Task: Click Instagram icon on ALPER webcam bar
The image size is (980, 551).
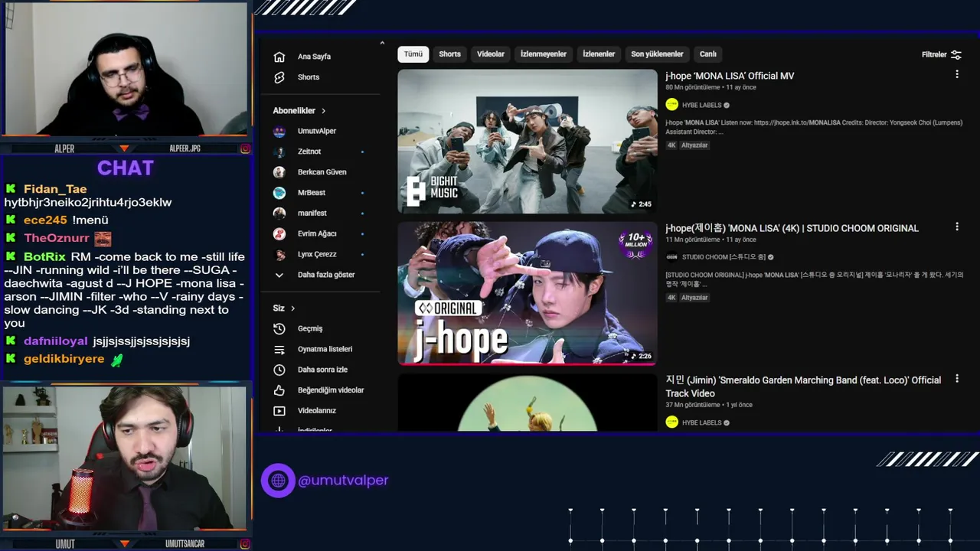Action: coord(246,148)
